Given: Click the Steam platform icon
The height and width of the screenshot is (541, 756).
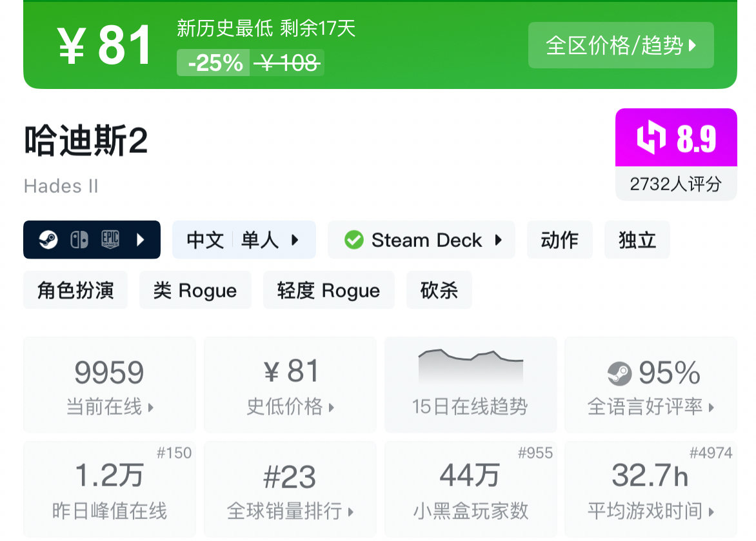Looking at the screenshot, I should coord(48,240).
